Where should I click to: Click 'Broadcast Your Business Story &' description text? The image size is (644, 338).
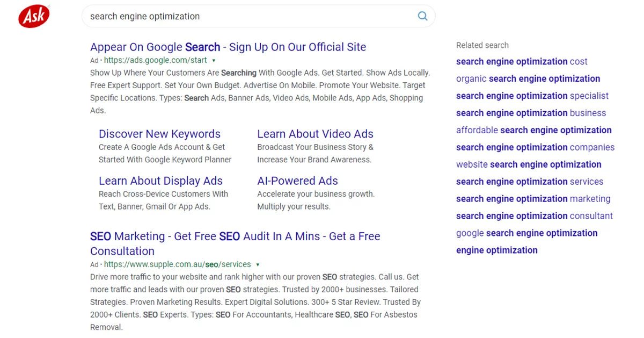tap(316, 147)
